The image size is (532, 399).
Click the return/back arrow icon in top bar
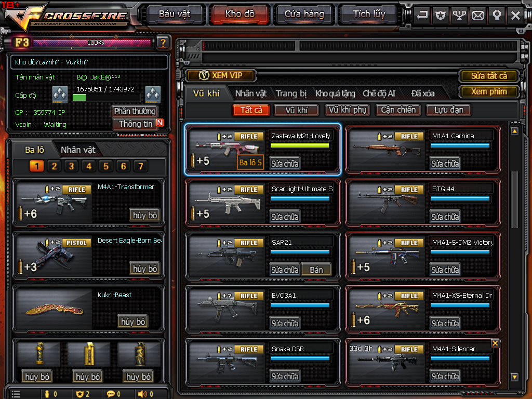tap(422, 15)
